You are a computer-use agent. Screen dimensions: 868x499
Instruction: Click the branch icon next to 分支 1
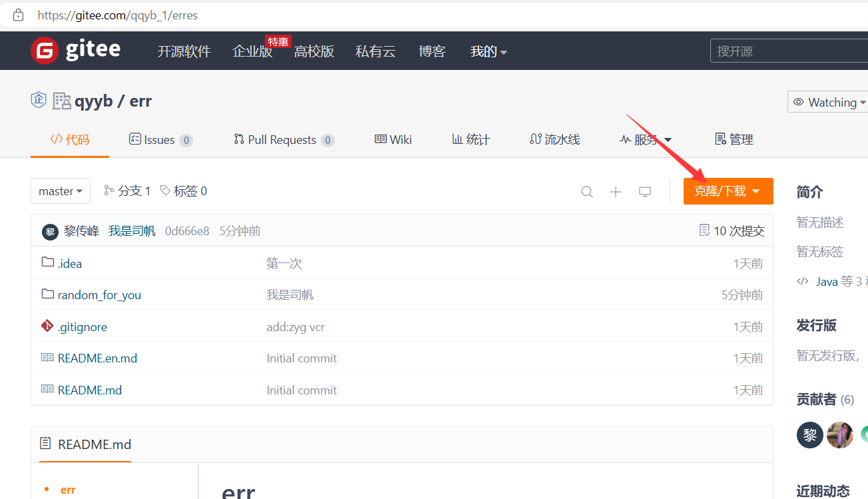pyautogui.click(x=109, y=191)
